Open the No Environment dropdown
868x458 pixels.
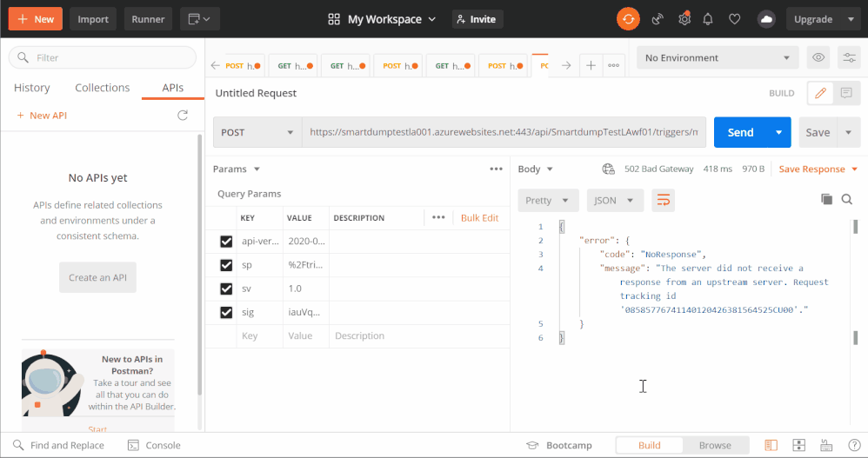(718, 57)
